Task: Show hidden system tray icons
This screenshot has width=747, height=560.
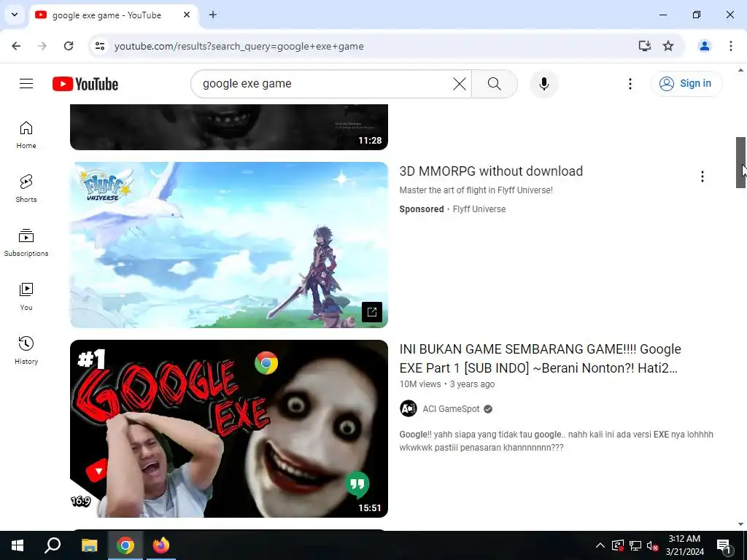Action: pos(600,545)
